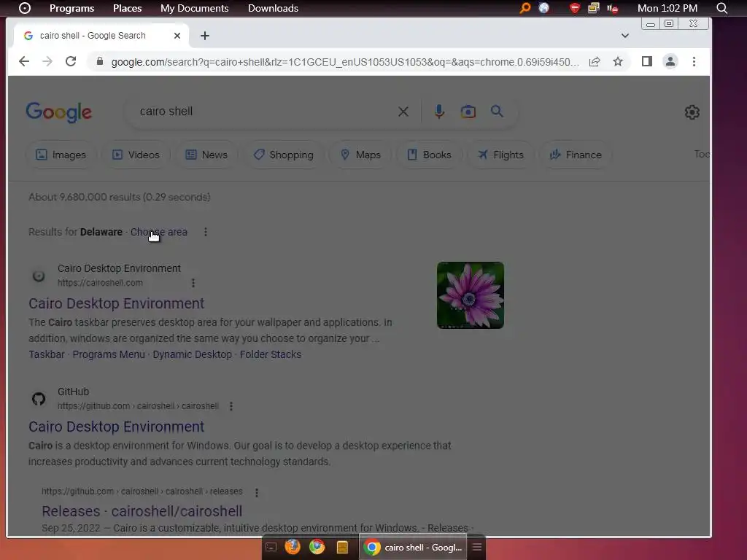Submit search with blue magnifier
This screenshot has height=560, width=747.
click(x=497, y=112)
